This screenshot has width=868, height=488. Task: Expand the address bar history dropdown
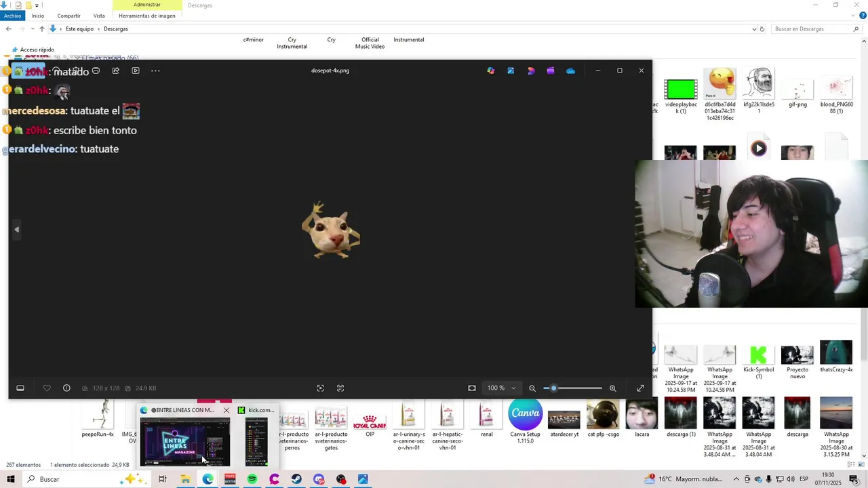pos(754,29)
